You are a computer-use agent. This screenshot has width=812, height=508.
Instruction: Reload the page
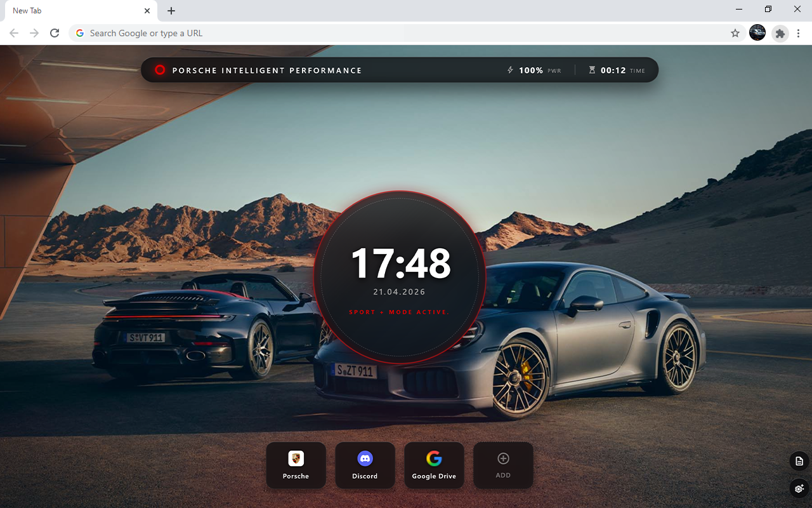tap(55, 33)
